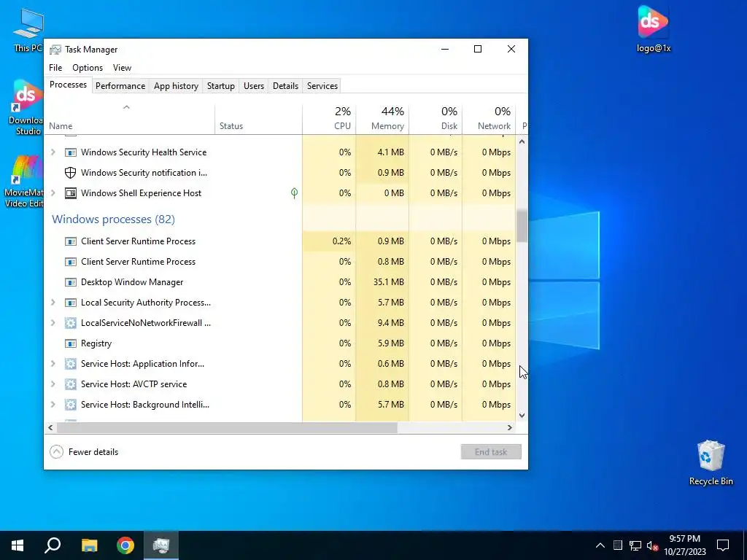Viewport: 747px width, 560px height.
Task: Collapse view with Fewer details
Action: click(84, 452)
